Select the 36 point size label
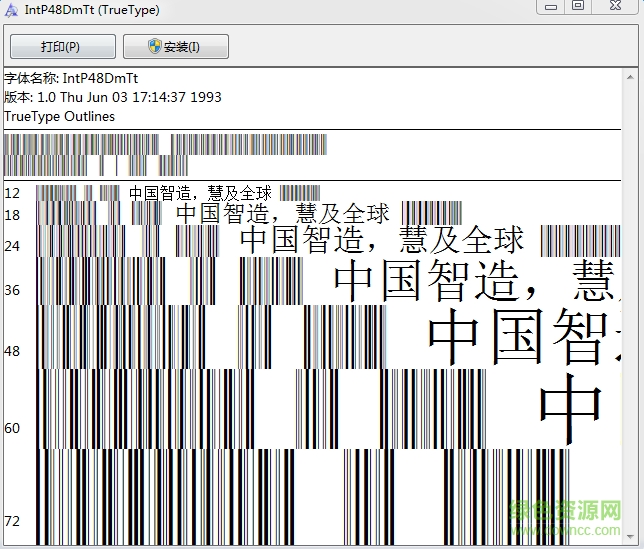The height and width of the screenshot is (549, 644). click(12, 290)
